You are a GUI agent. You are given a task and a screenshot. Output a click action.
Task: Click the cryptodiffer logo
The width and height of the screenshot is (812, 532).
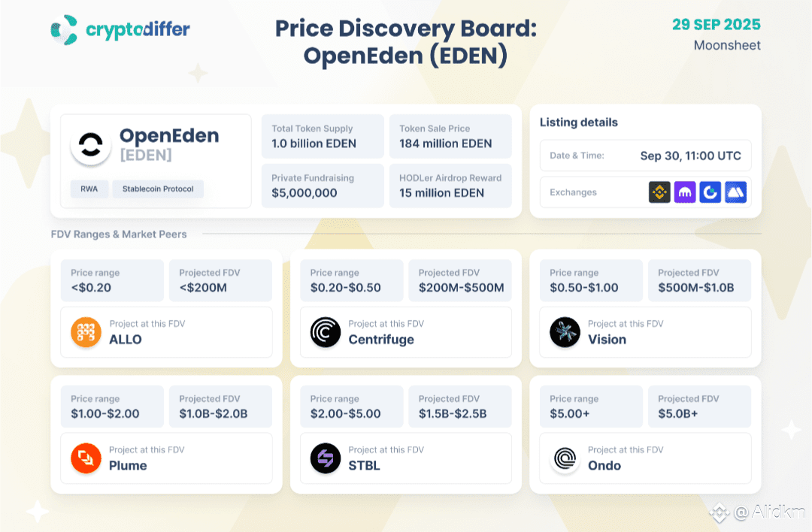pyautogui.click(x=120, y=29)
